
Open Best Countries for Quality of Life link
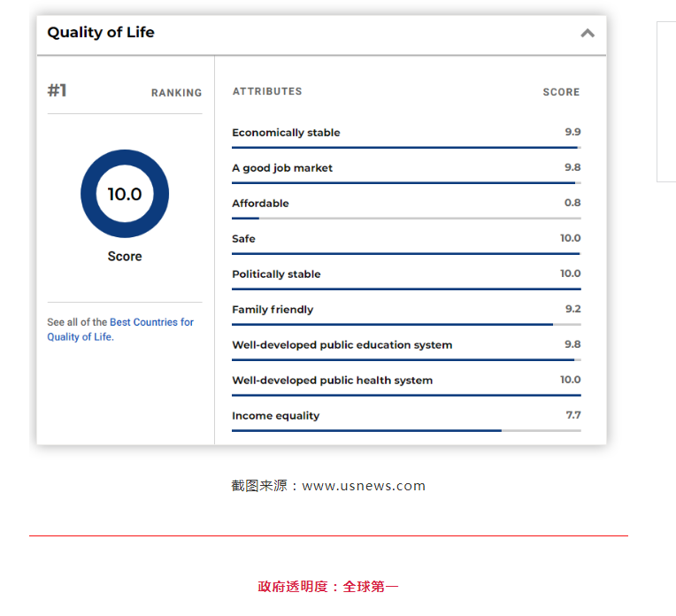point(151,322)
